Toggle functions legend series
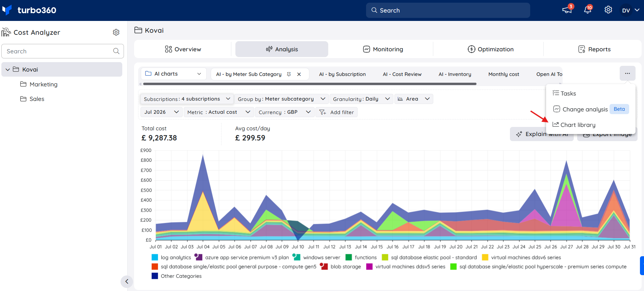 361,257
